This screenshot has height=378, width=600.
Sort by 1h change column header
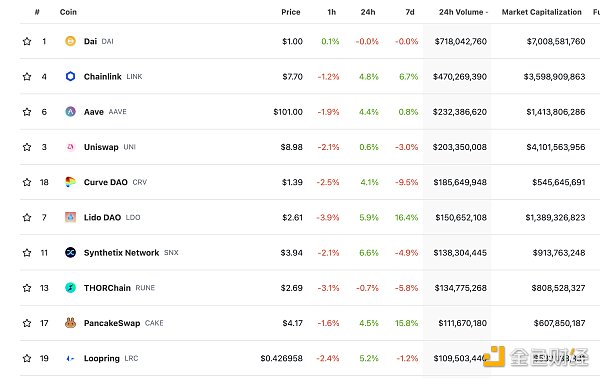pyautogui.click(x=332, y=12)
